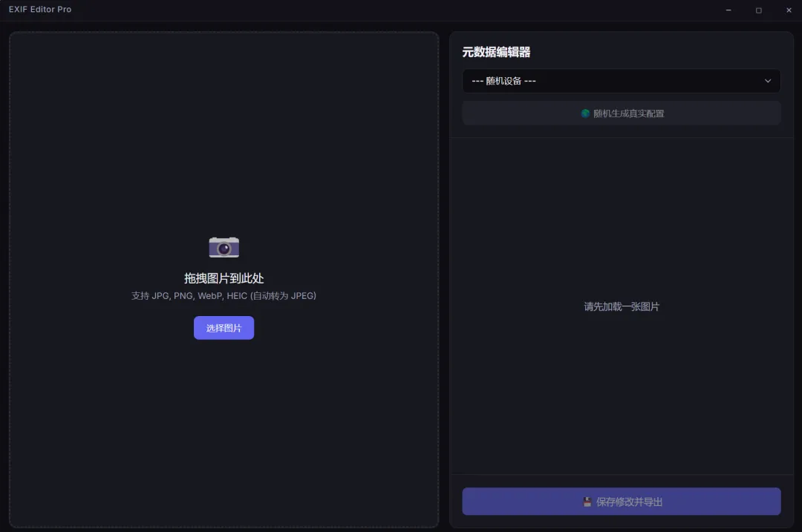Click the 请先加载一张图片 placeholder message
Image resolution: width=802 pixels, height=532 pixels.
(x=622, y=306)
